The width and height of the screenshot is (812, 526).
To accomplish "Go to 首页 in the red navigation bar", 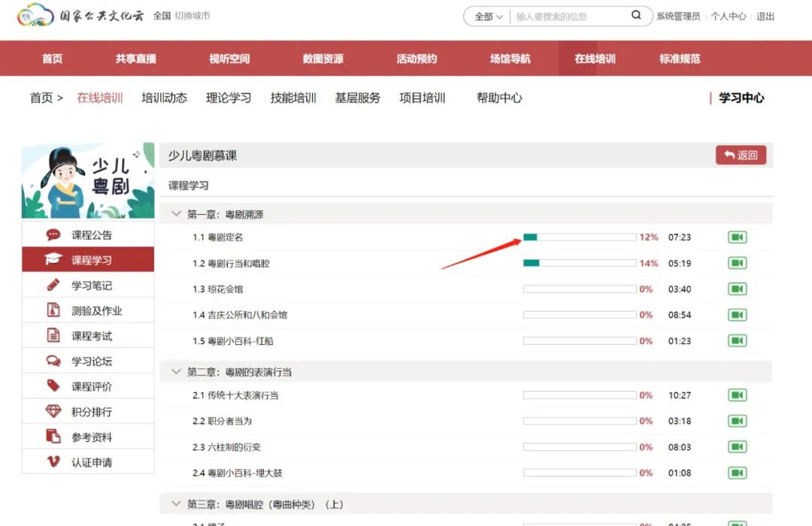I will pos(53,59).
